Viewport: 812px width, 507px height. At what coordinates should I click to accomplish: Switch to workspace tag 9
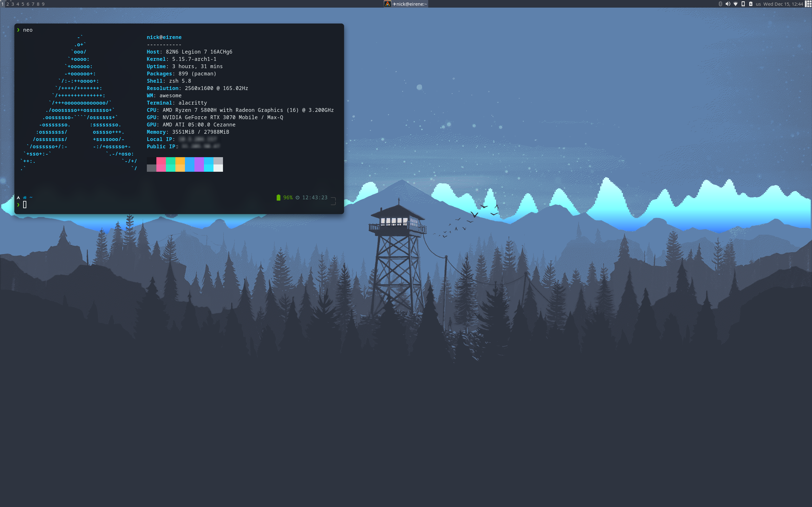point(43,4)
